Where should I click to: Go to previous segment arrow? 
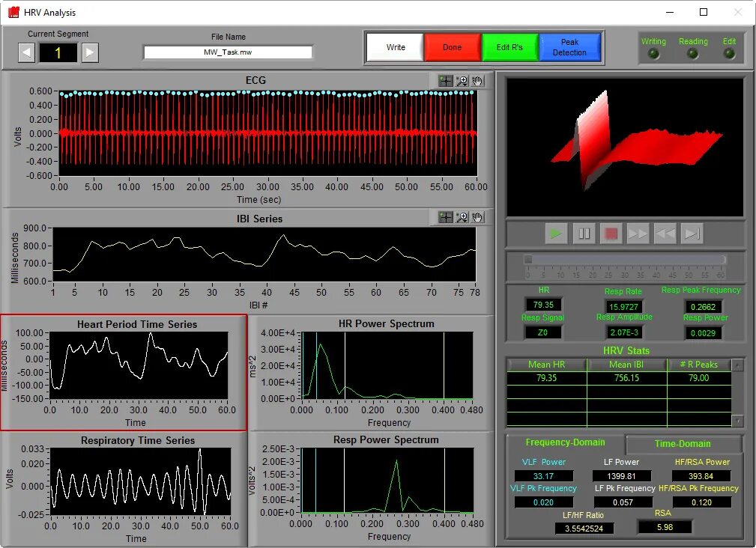(x=26, y=52)
